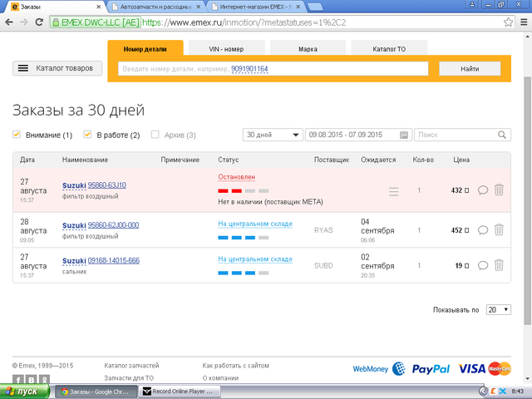Viewport: 532px width, 399px height.
Task: Click the PayPal logo in footer
Action: click(429, 369)
